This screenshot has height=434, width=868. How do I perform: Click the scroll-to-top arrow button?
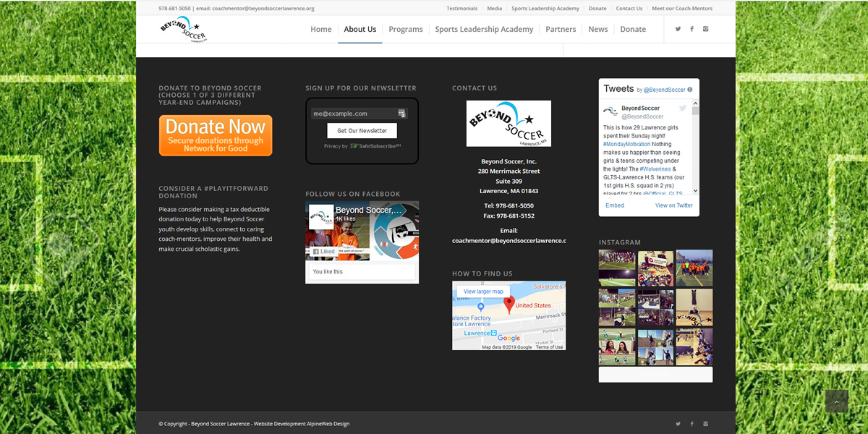click(x=837, y=401)
